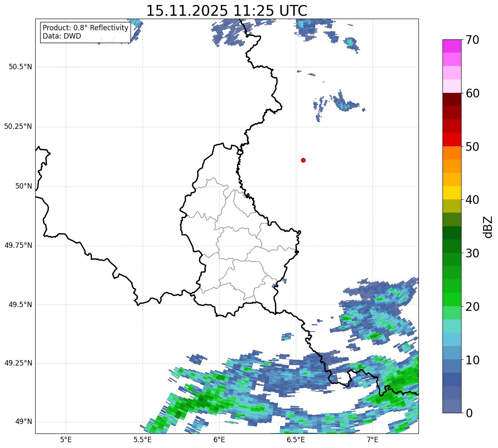Click the 6°E longitude label
Image resolution: width=498 pixels, height=448 pixels.
click(219, 440)
